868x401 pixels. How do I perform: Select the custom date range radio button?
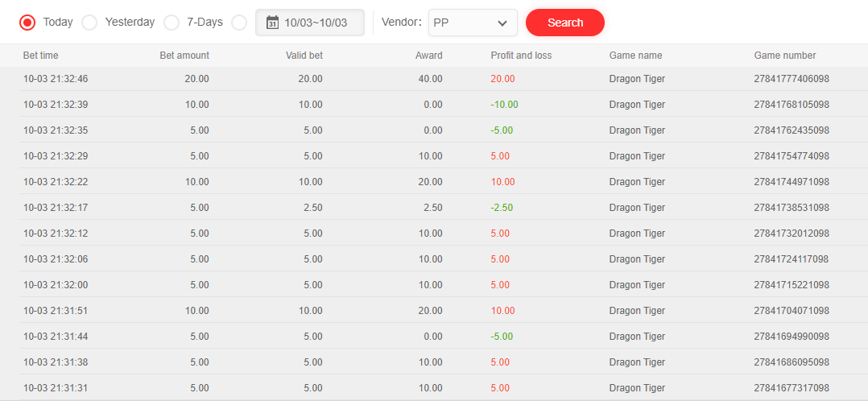point(239,23)
